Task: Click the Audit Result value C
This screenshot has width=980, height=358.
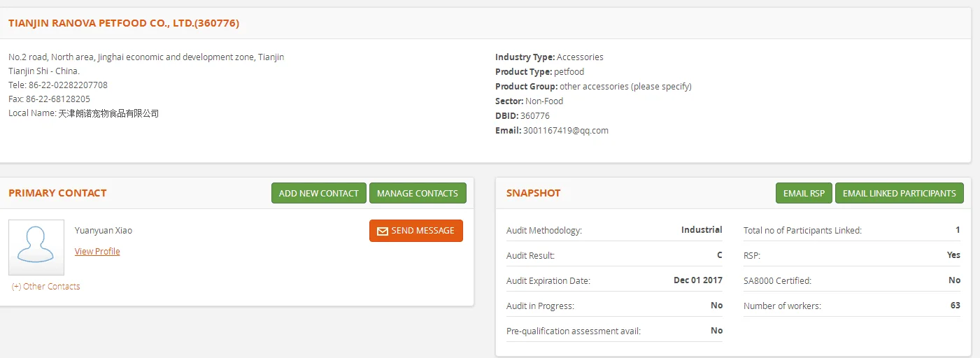Action: point(719,255)
